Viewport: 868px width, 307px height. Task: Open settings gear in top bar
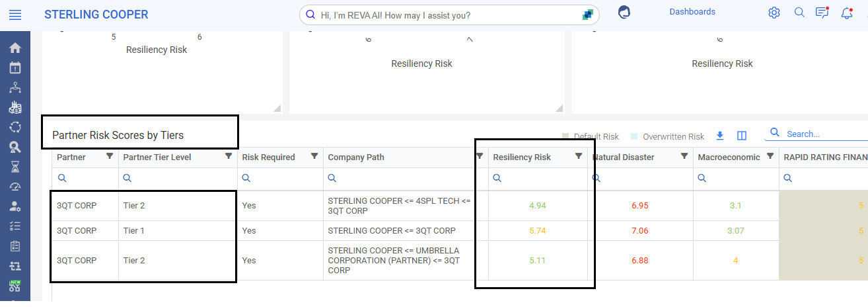pos(774,13)
